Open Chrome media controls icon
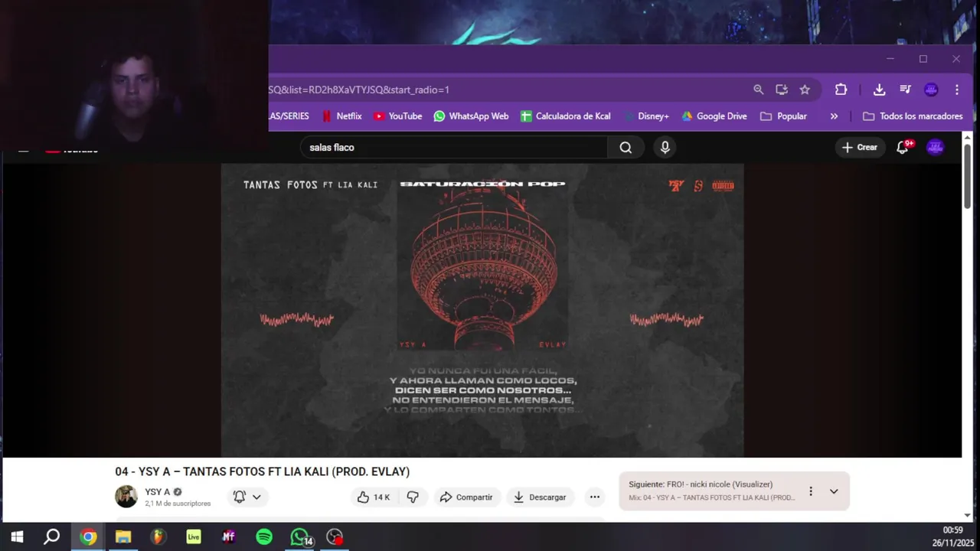The image size is (980, 551). [905, 90]
